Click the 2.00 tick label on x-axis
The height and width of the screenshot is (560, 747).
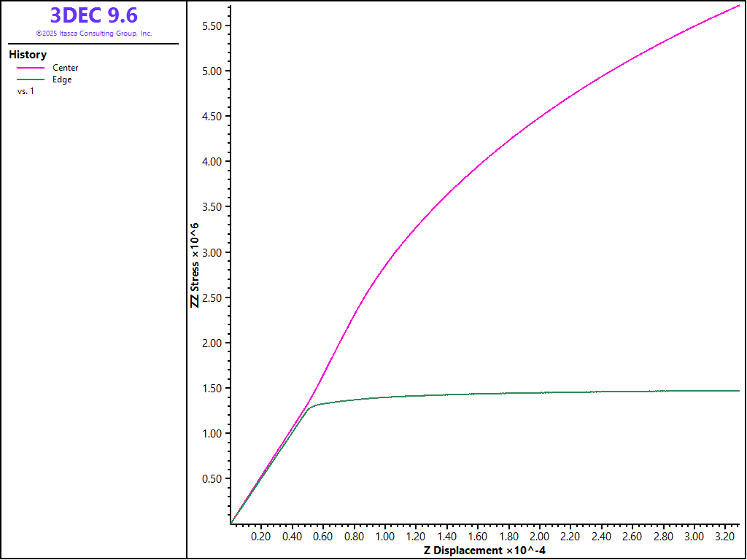(x=539, y=537)
